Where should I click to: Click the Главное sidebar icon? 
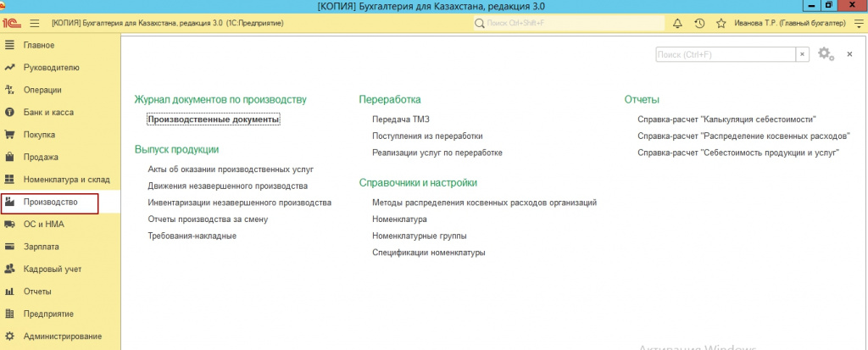tap(9, 45)
